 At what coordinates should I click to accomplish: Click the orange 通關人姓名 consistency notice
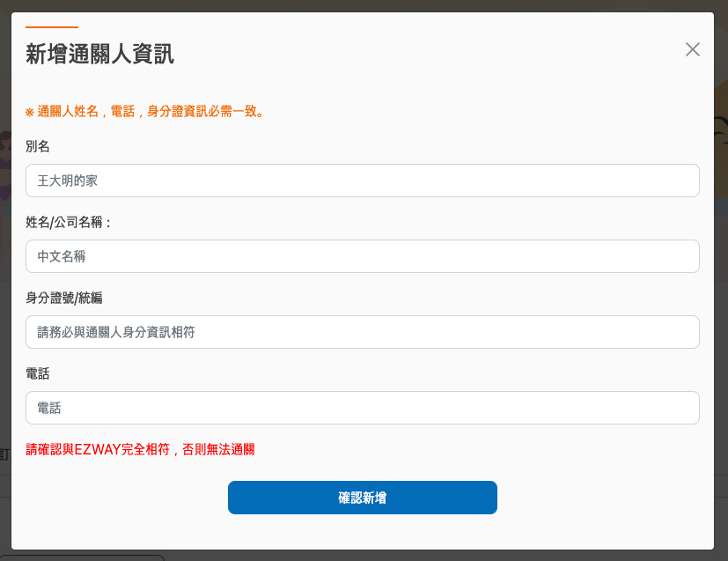145,112
